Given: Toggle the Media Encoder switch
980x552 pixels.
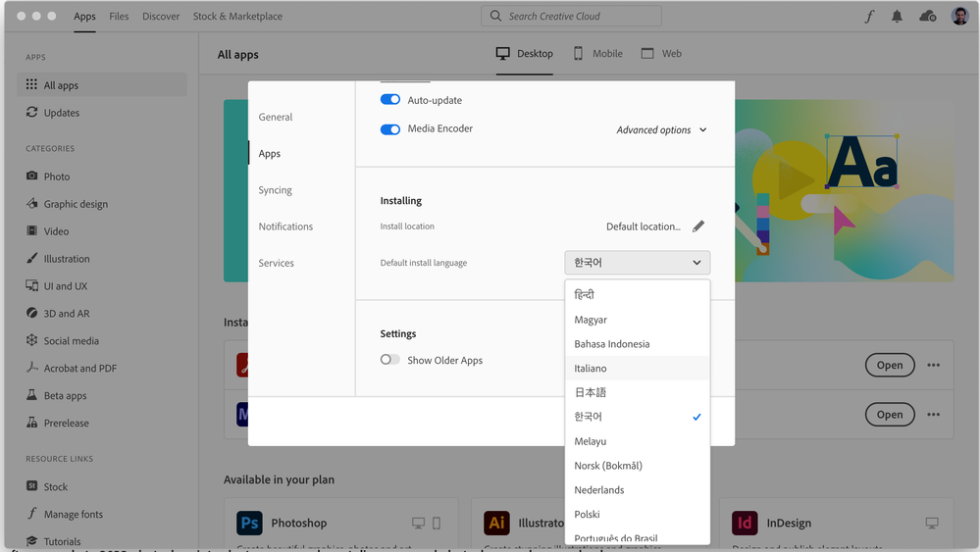Looking at the screenshot, I should tap(390, 129).
